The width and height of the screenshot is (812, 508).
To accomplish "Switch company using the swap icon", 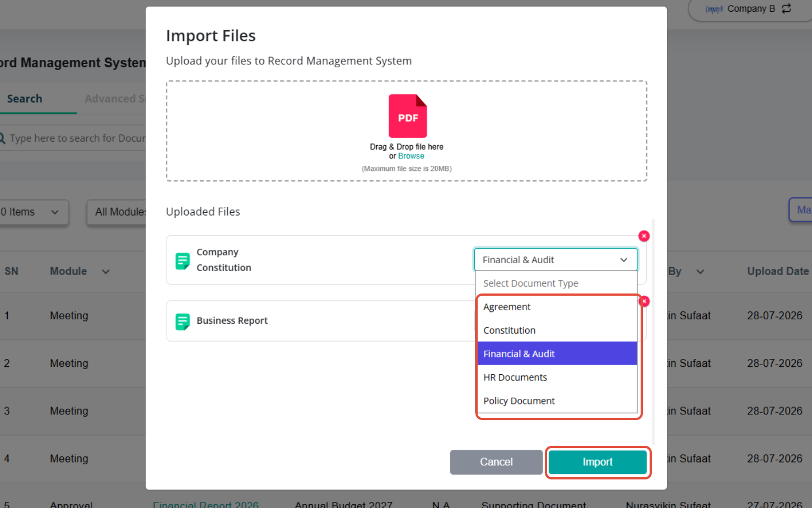I will coord(787,8).
